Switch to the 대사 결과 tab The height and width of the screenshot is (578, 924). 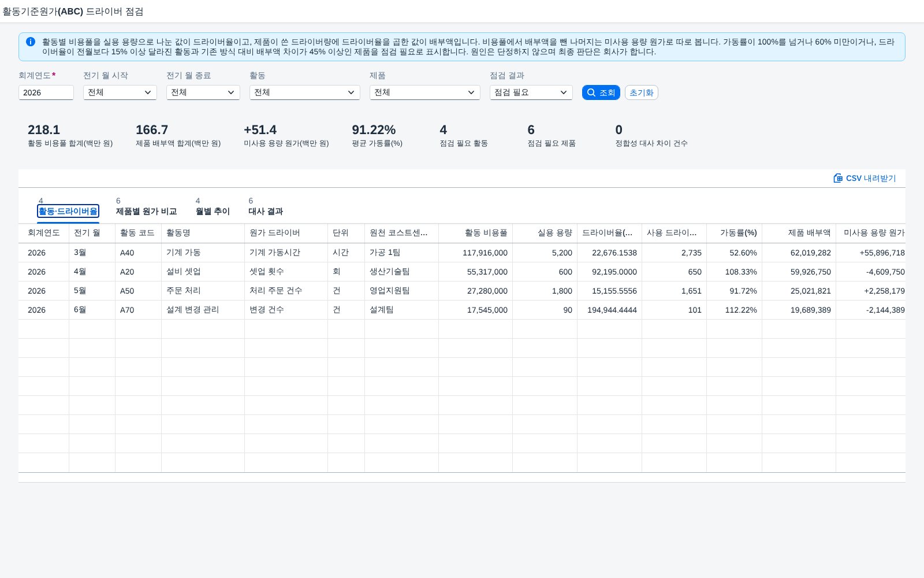click(x=266, y=211)
